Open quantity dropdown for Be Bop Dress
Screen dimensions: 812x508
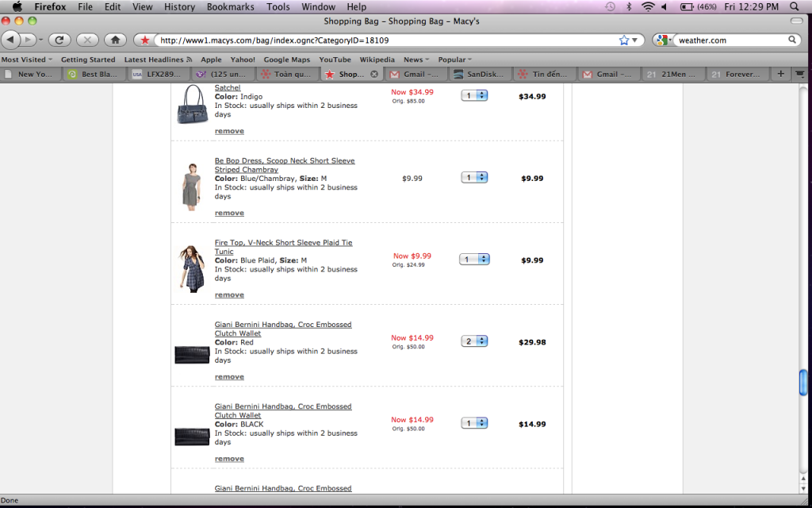474,178
